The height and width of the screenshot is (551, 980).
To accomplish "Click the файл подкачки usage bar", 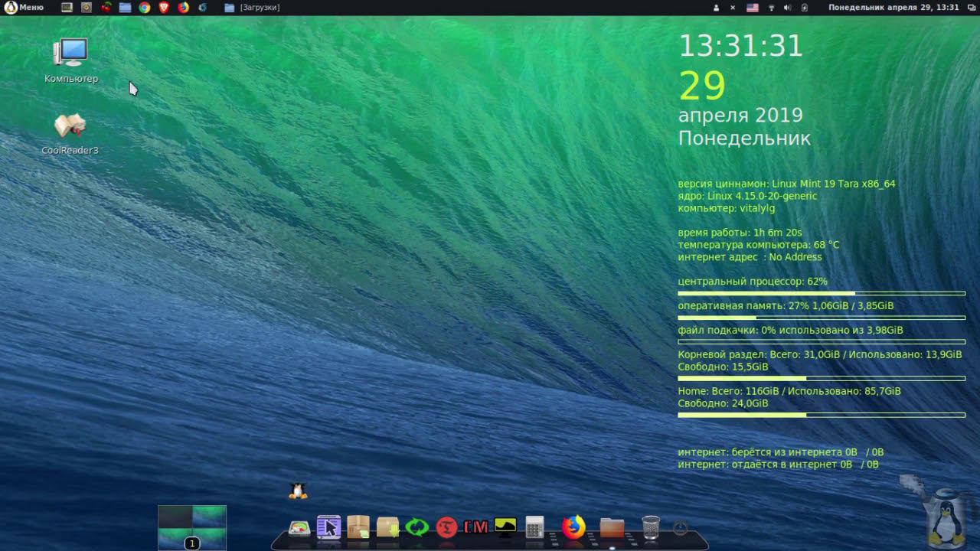I will coord(822,342).
